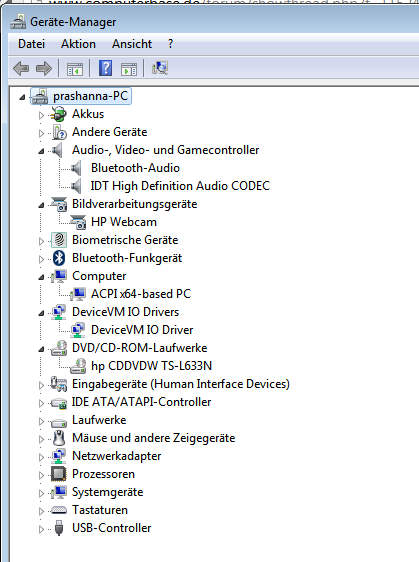Click the DVD/CD-ROM-Laufwerke disc drive icon
This screenshot has height=562, width=419.
coord(59,348)
